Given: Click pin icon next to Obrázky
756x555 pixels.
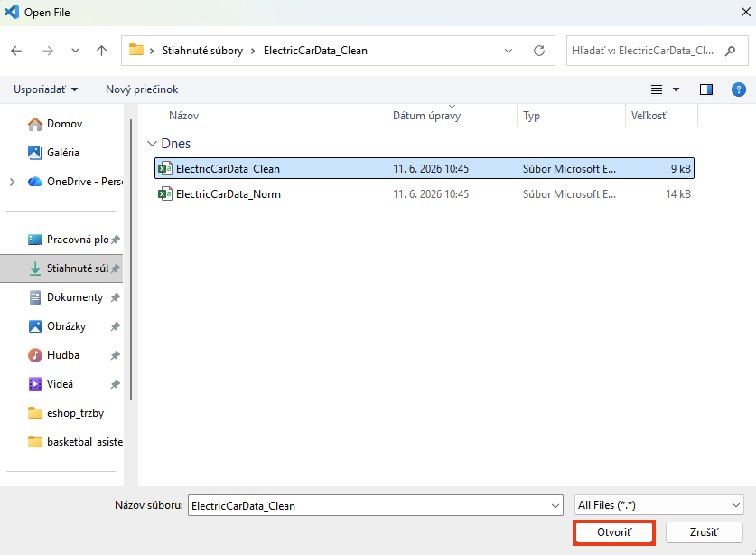Looking at the screenshot, I should click(x=115, y=326).
